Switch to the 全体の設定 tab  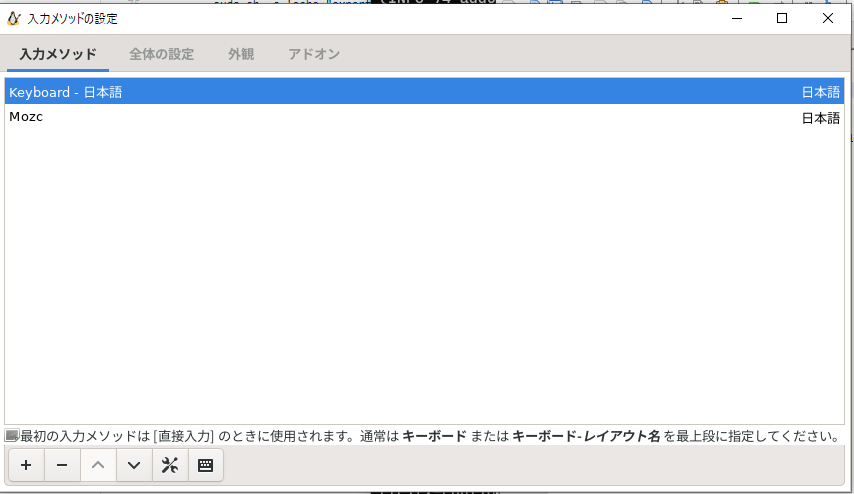[161, 54]
